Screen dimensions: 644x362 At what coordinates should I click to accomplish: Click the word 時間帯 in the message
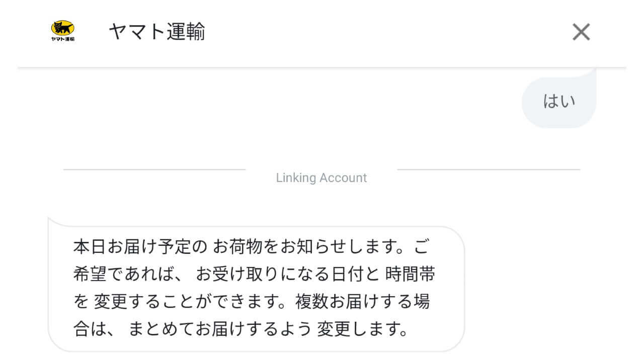point(410,275)
